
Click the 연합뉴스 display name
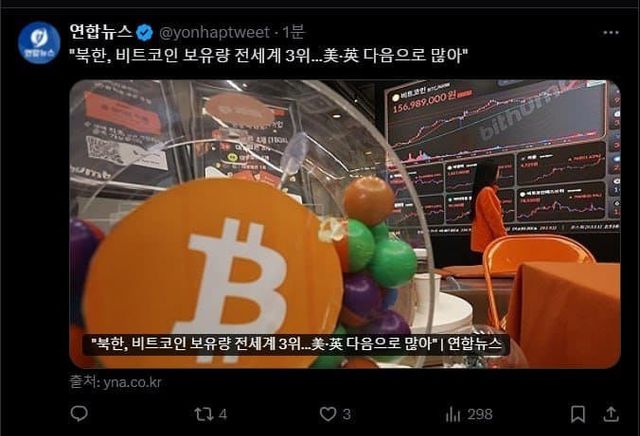[x=101, y=32]
